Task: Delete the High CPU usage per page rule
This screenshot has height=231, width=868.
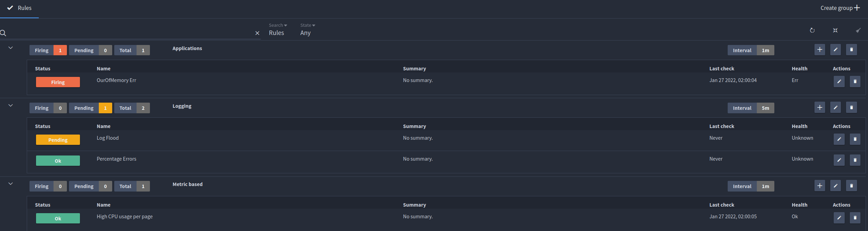Action: [855, 218]
